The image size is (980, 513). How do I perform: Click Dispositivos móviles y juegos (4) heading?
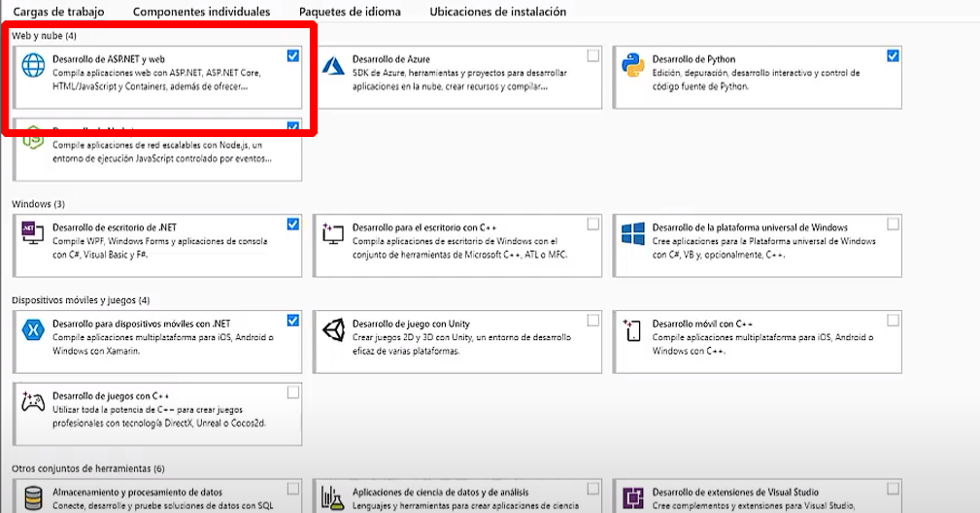[81, 300]
